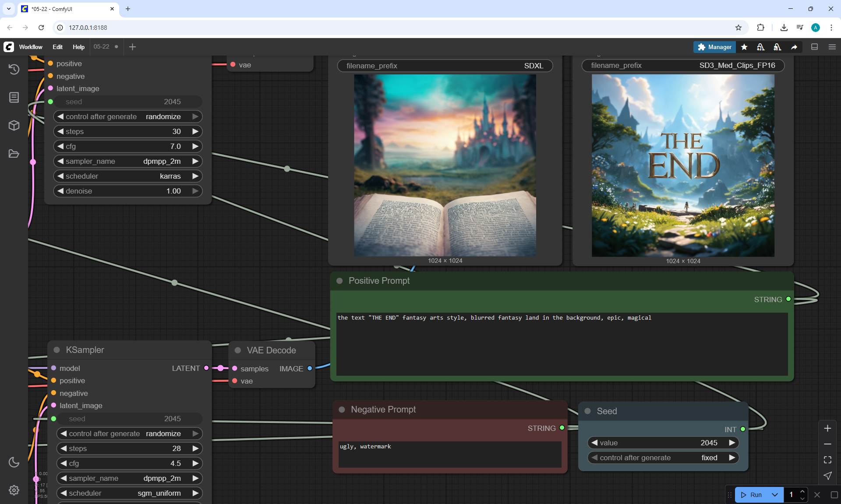Open the Edit menu
This screenshot has height=504, width=841.
tap(57, 47)
